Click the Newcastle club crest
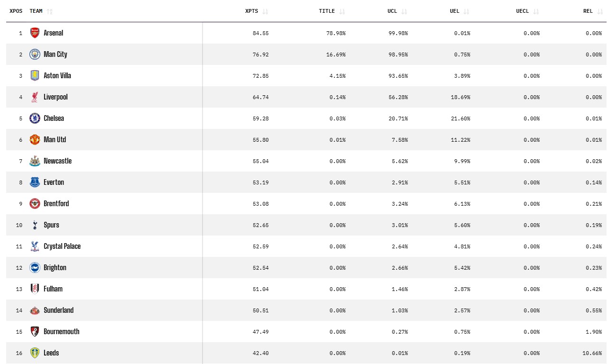The image size is (608, 364). (35, 161)
